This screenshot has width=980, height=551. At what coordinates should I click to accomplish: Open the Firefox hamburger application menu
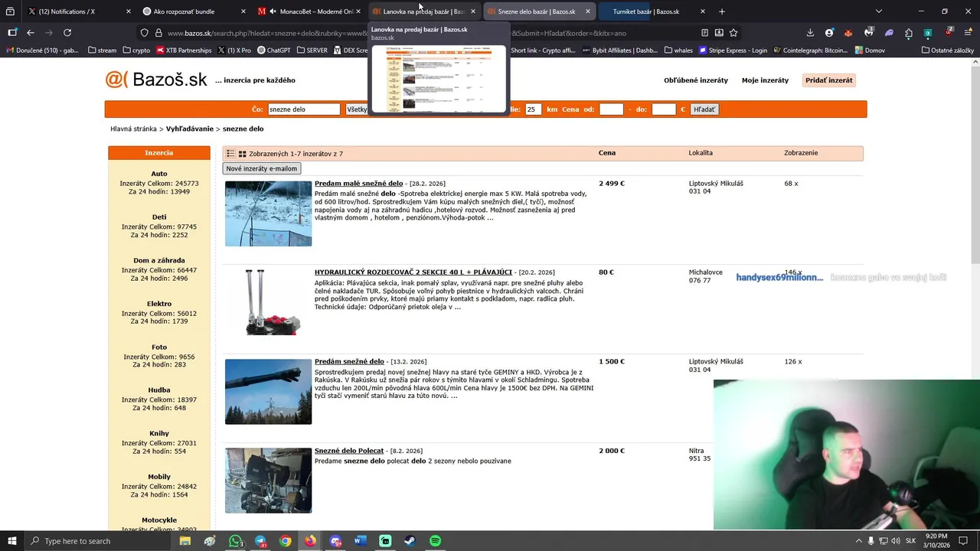pyautogui.click(x=968, y=33)
